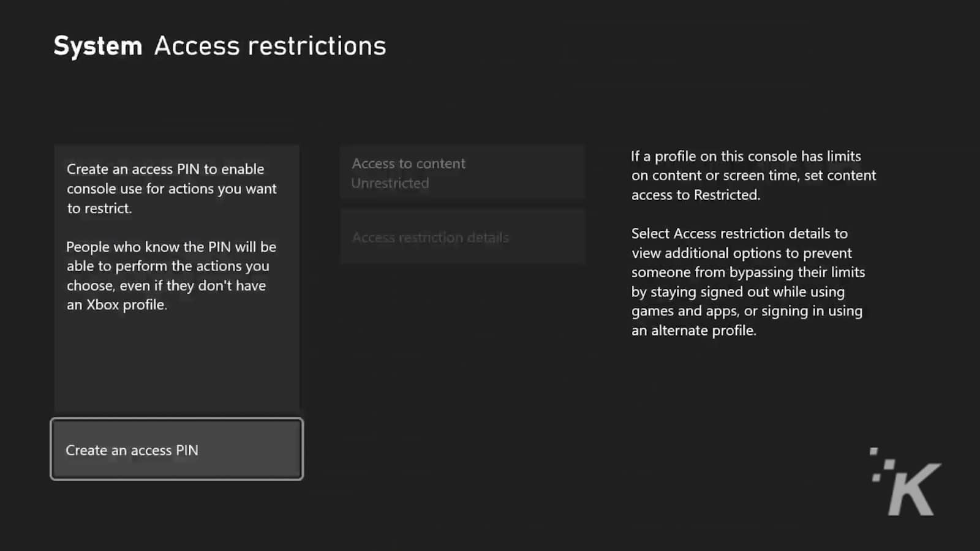Click the System heading
The height and width of the screenshot is (551, 980).
pos(98,46)
